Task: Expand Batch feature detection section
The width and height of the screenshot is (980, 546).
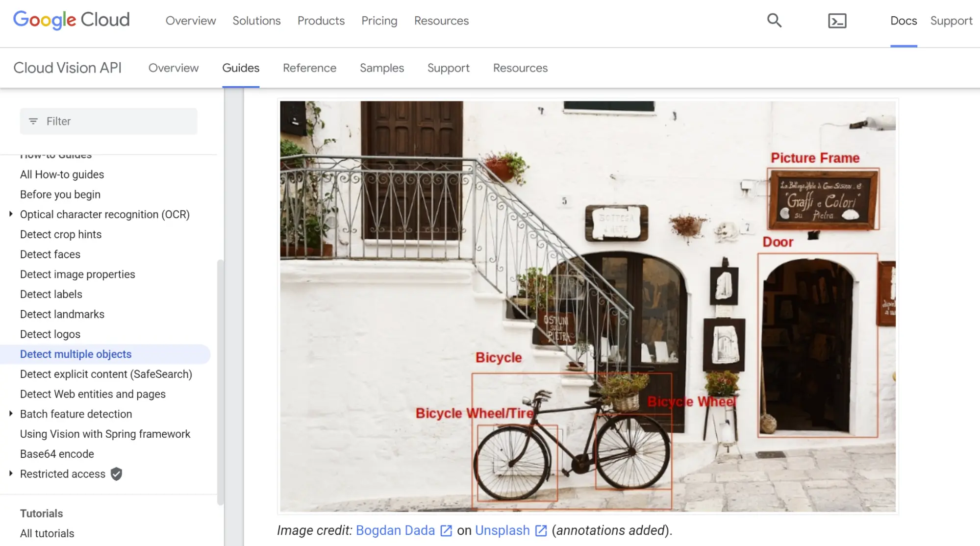Action: (x=11, y=414)
